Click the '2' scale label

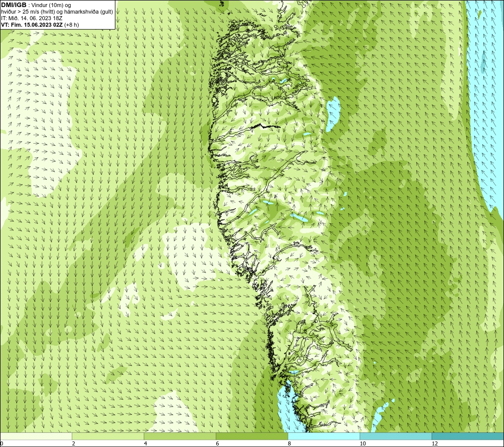pyautogui.click(x=74, y=443)
